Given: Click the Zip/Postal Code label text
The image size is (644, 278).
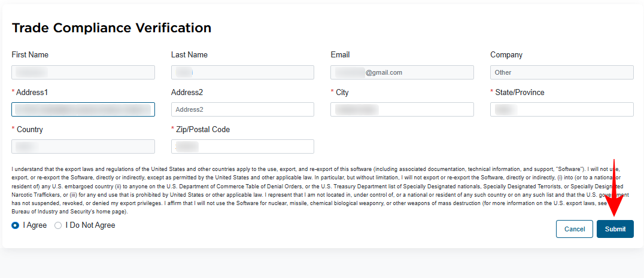Looking at the screenshot, I should coord(203,130).
